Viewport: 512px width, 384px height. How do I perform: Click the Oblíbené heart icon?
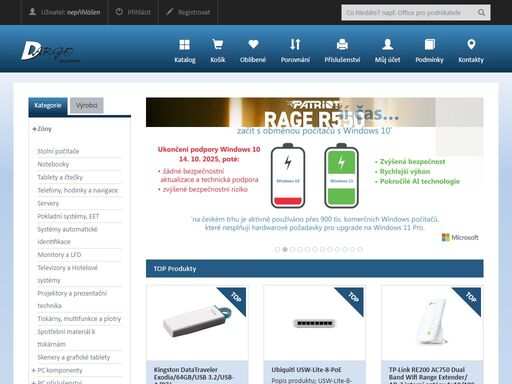click(253, 44)
